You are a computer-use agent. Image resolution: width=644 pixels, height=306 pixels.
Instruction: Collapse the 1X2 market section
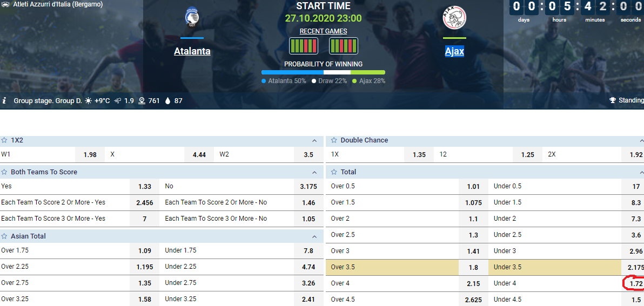pos(314,141)
